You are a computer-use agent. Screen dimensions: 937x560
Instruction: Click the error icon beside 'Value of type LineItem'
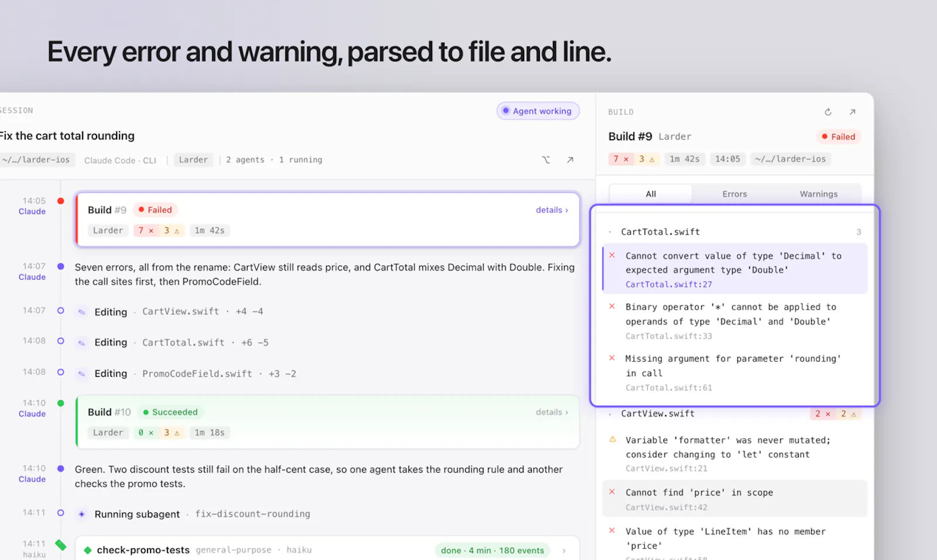pos(612,530)
